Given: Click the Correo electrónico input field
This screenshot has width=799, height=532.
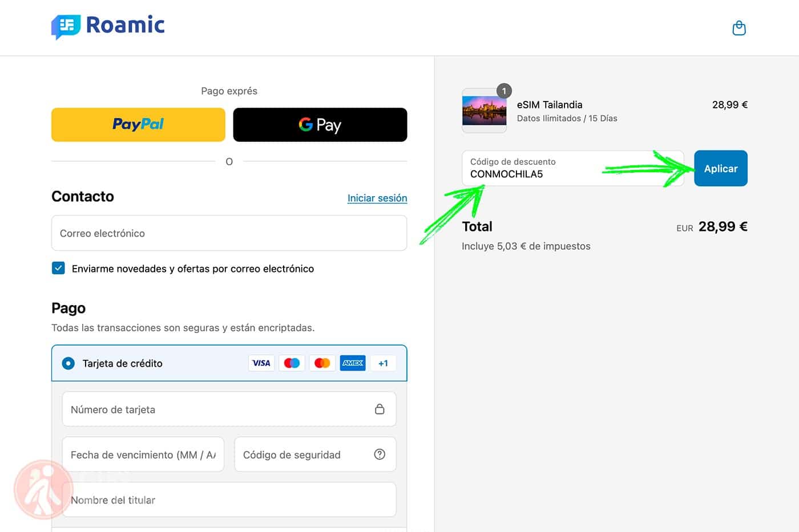Looking at the screenshot, I should click(229, 233).
